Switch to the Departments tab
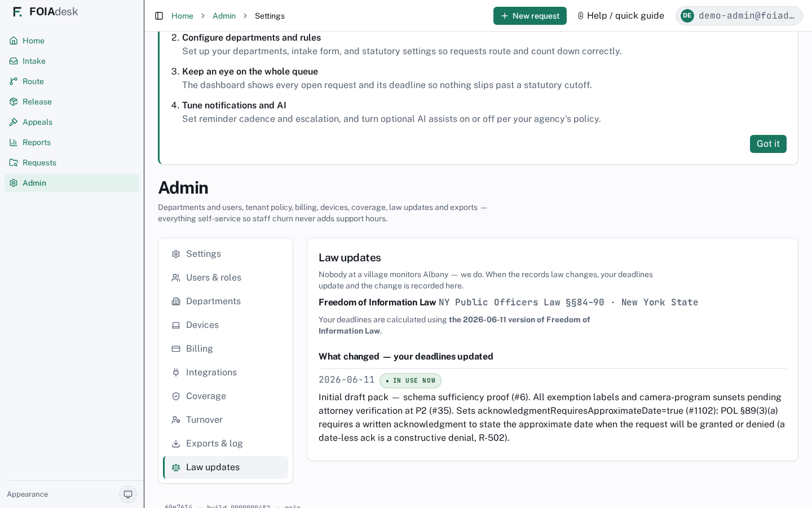Viewport: 812px width, 508px height. (226, 301)
